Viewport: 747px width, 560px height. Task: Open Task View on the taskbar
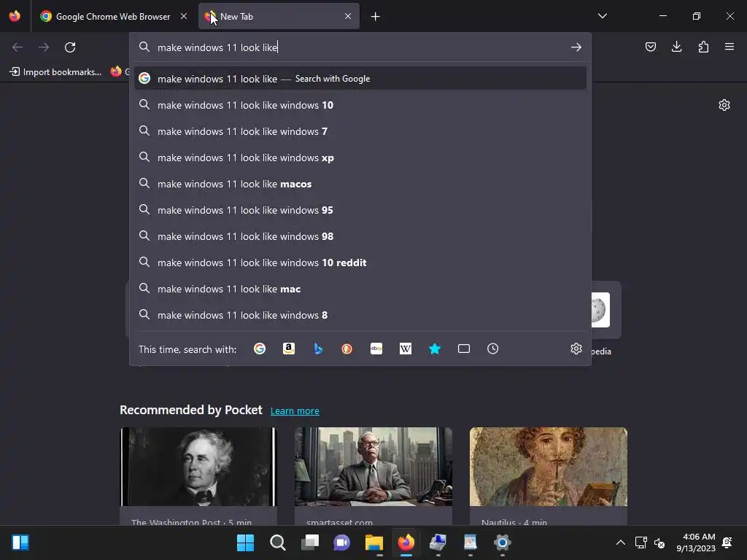point(309,542)
